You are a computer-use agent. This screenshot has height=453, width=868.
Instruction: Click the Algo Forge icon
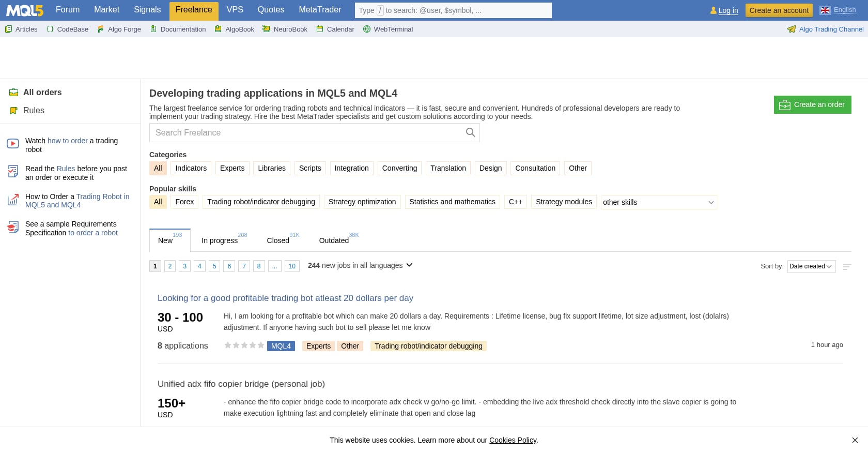pyautogui.click(x=101, y=29)
